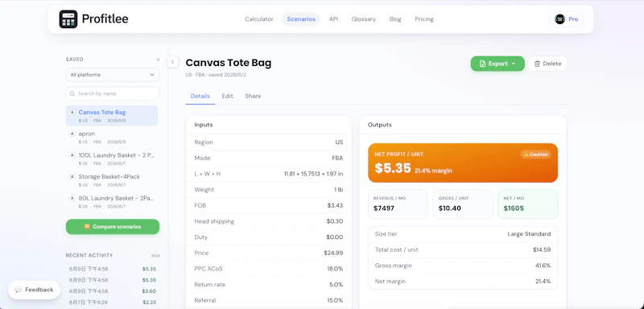The image size is (644, 309).
Task: Click the Price $24.99 row
Action: pyautogui.click(x=269, y=253)
